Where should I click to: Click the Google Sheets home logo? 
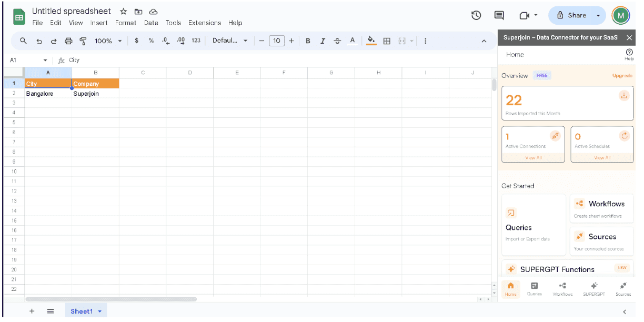click(x=19, y=16)
